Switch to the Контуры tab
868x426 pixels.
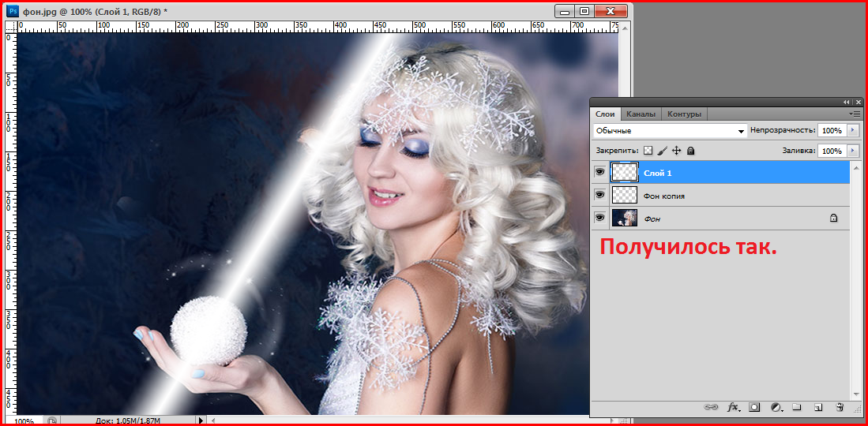684,114
